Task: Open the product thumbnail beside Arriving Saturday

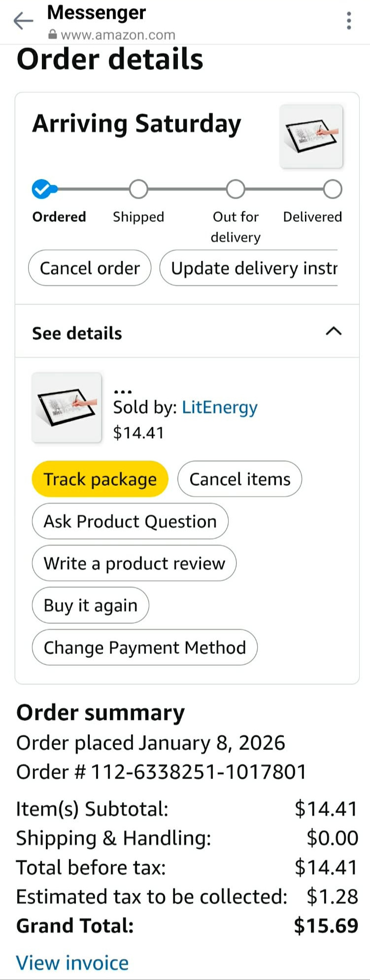Action: click(x=311, y=136)
